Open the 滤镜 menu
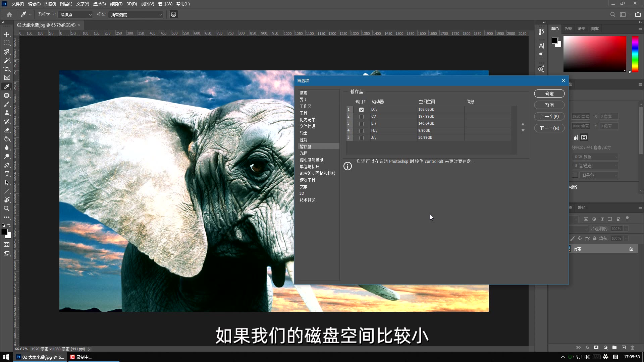Viewport: 644px width, 362px height. click(116, 4)
